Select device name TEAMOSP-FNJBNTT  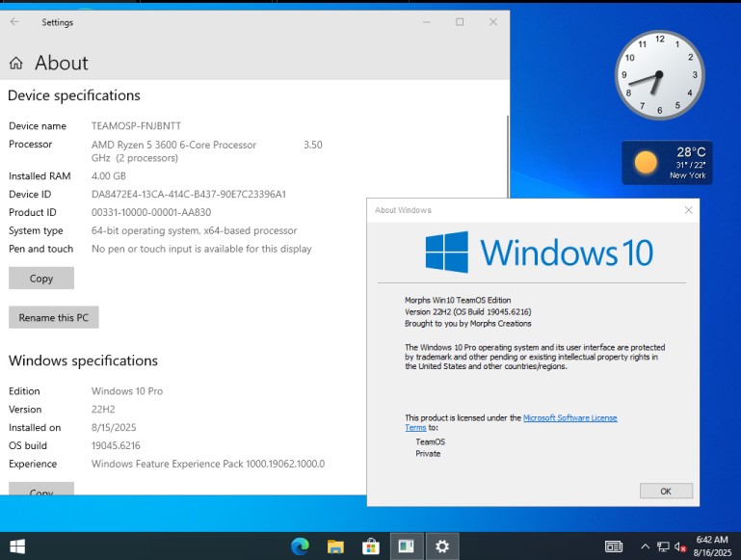tap(136, 125)
